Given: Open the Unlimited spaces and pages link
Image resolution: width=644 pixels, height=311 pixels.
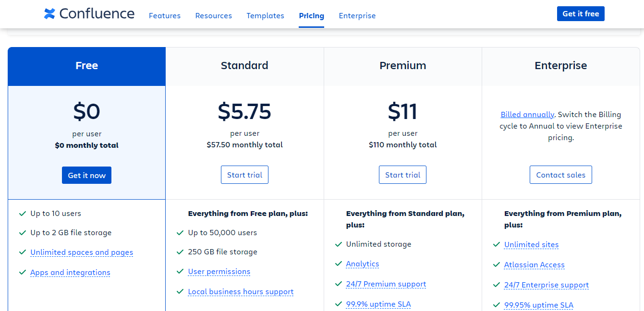Looking at the screenshot, I should coord(82,252).
